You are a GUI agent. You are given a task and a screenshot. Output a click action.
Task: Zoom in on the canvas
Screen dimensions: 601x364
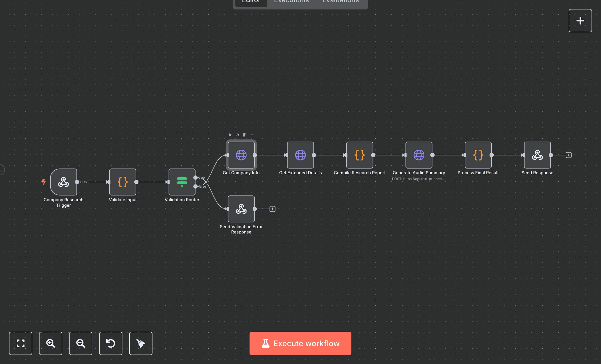tap(51, 343)
